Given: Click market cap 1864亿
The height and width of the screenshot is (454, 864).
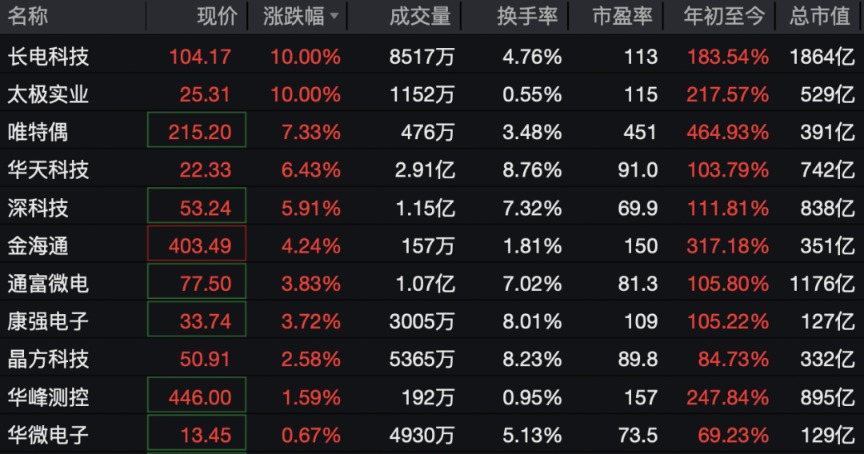Looking at the screenshot, I should 822,57.
